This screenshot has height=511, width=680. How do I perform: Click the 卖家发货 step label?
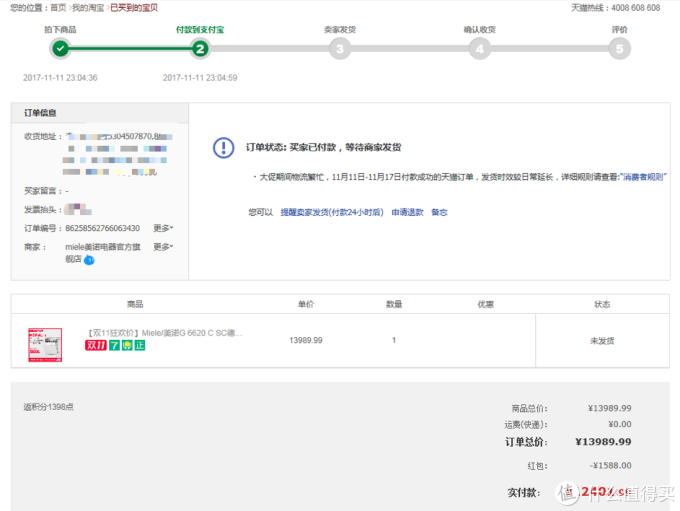(340, 29)
